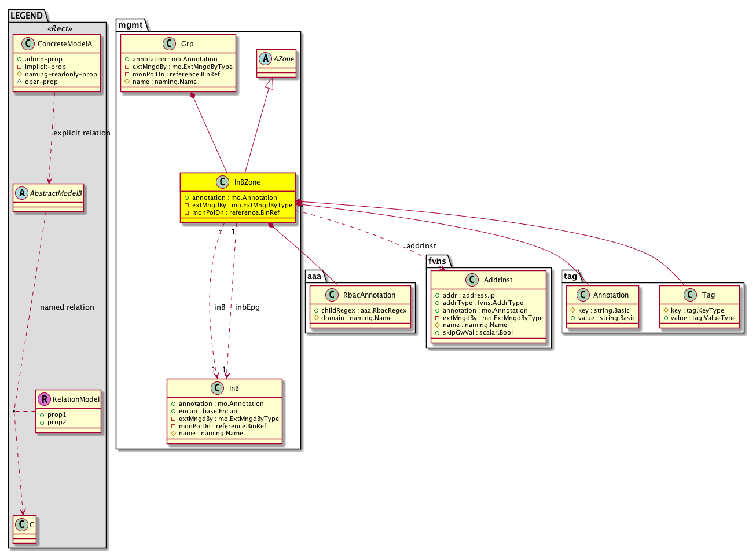Screen dimensions: 756x554
Task: Click the addrInst relation label
Action: [x=421, y=246]
